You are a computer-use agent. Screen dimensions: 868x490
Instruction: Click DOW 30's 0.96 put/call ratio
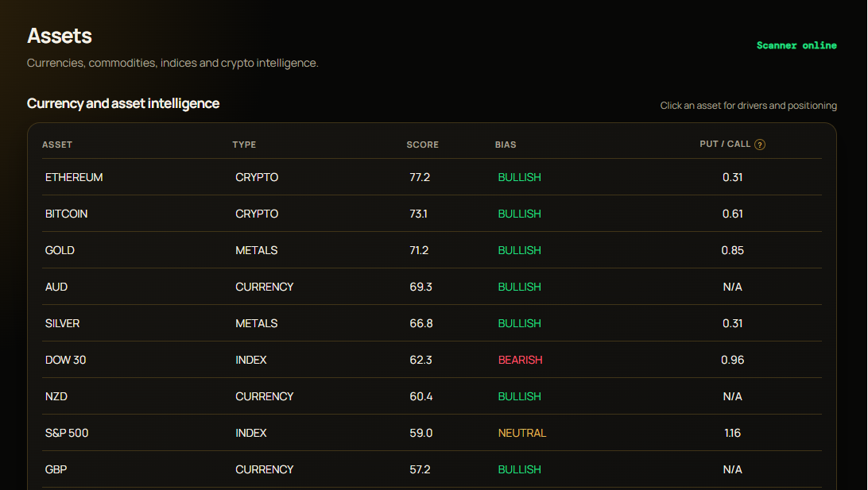click(x=732, y=360)
